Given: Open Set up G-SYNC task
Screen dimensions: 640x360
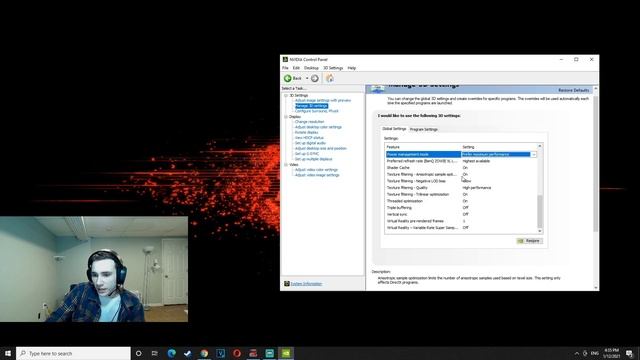Looking at the screenshot, I should tap(307, 153).
